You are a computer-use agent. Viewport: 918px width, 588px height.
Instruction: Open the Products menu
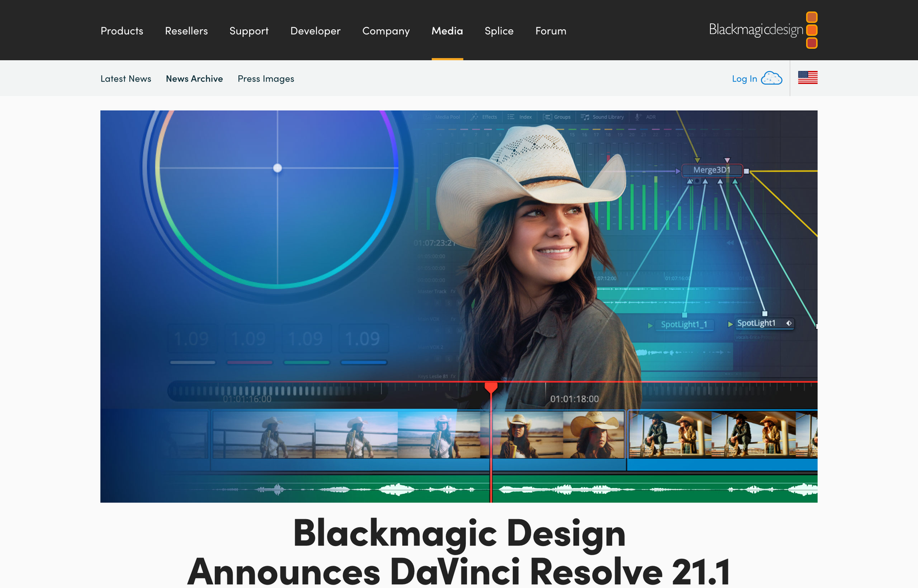tap(122, 31)
